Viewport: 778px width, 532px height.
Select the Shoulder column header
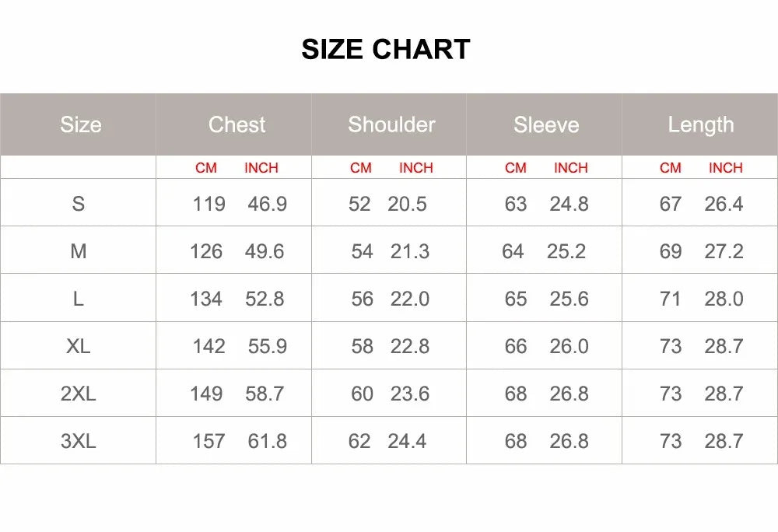(391, 124)
